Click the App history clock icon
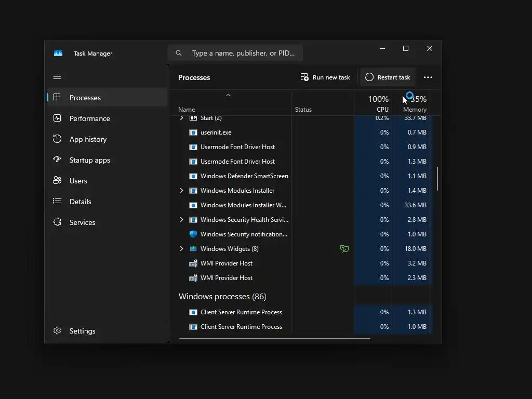 click(57, 139)
